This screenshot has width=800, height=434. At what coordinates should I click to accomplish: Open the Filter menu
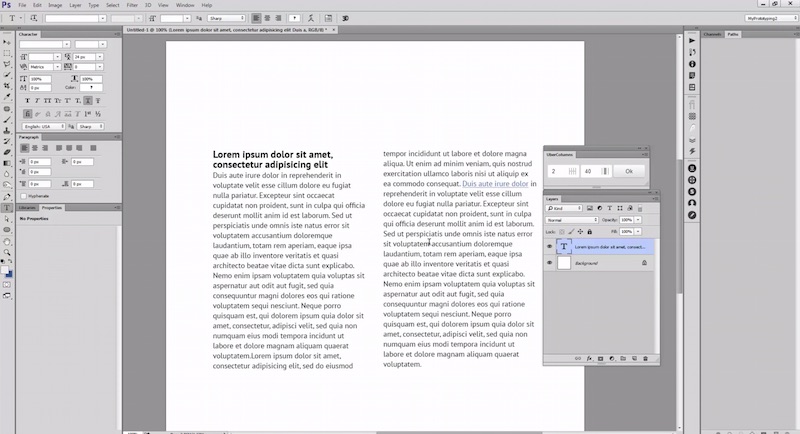(x=132, y=5)
